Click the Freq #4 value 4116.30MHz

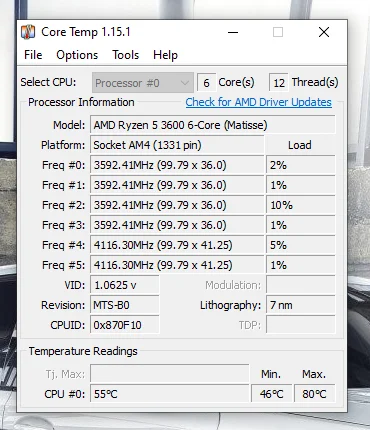click(x=177, y=245)
